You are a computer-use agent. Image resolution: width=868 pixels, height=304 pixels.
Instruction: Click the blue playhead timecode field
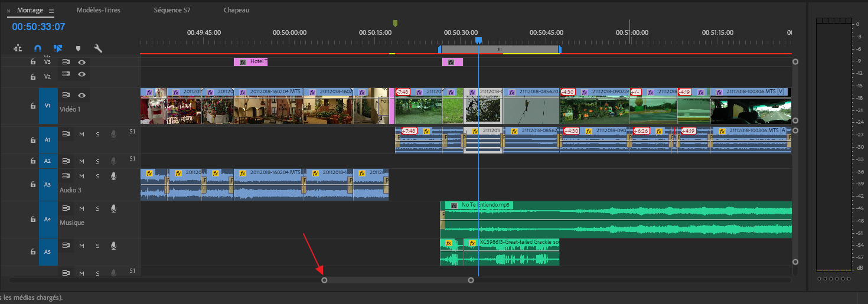click(38, 27)
